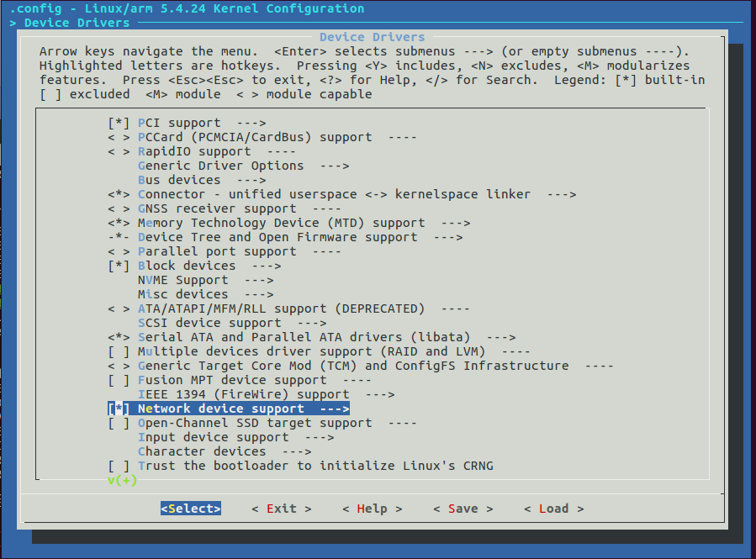Screen dimensions: 756x559
Task: Toggle the PCI support checkbox
Action: pyautogui.click(x=119, y=123)
